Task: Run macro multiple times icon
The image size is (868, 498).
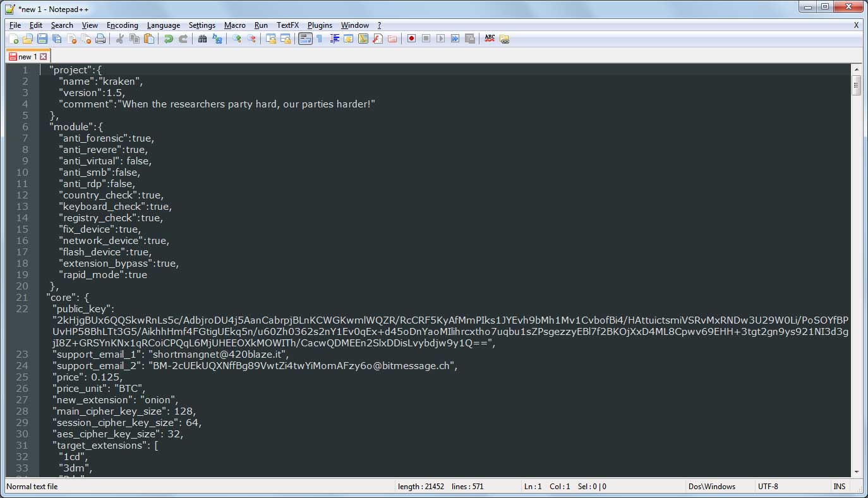Action: tap(455, 39)
